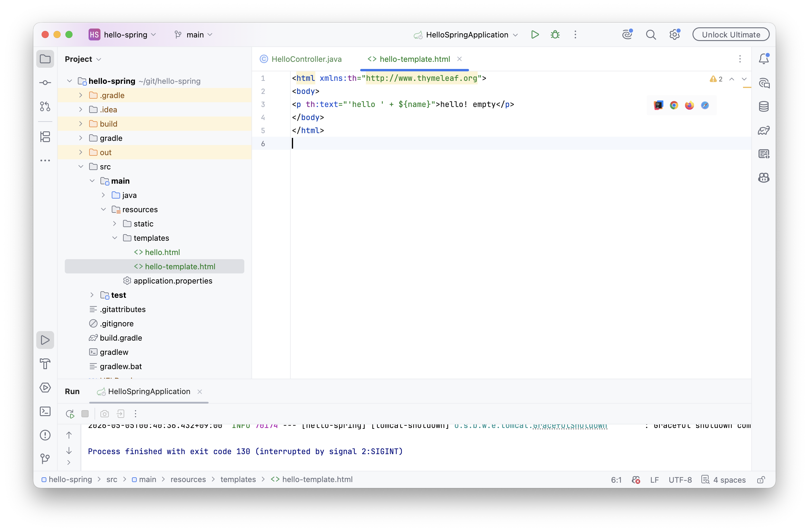809x532 pixels.
Task: Rerun HelloSpringApplication in Run panel
Action: 70,414
